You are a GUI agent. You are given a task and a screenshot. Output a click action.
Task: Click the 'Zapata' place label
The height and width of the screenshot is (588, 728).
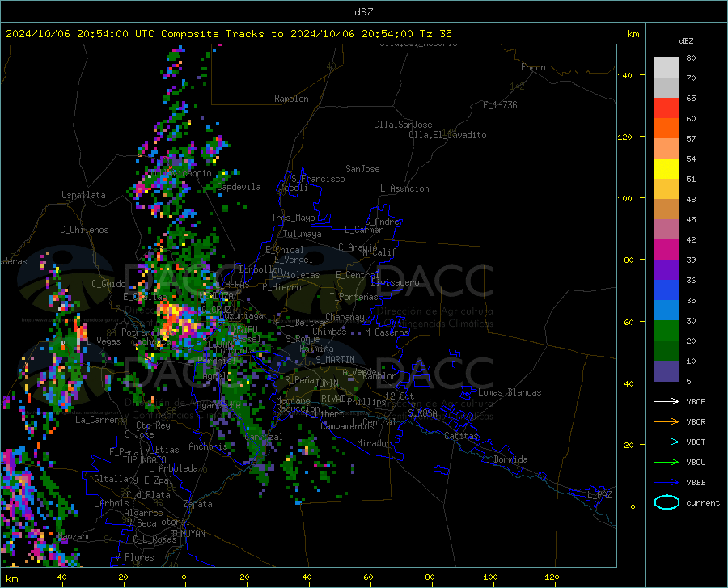point(198,504)
